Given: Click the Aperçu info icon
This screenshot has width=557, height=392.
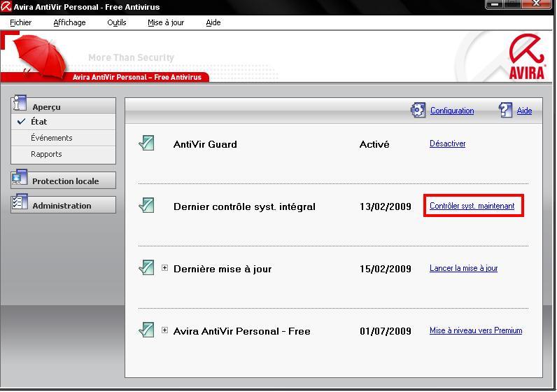Looking at the screenshot, I should [x=20, y=104].
